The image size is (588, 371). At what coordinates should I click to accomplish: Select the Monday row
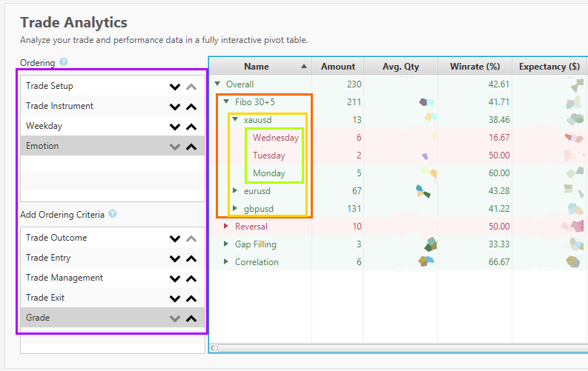(269, 173)
